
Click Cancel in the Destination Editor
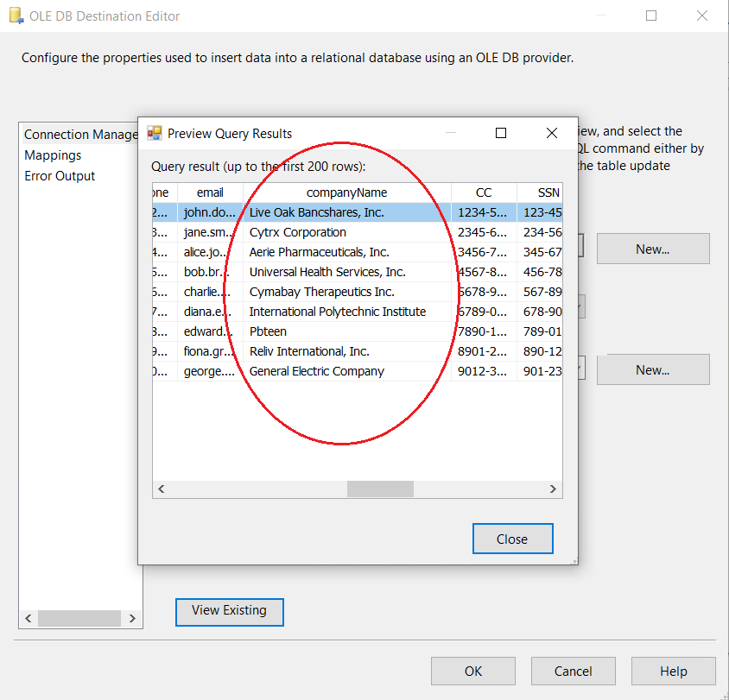coord(574,672)
